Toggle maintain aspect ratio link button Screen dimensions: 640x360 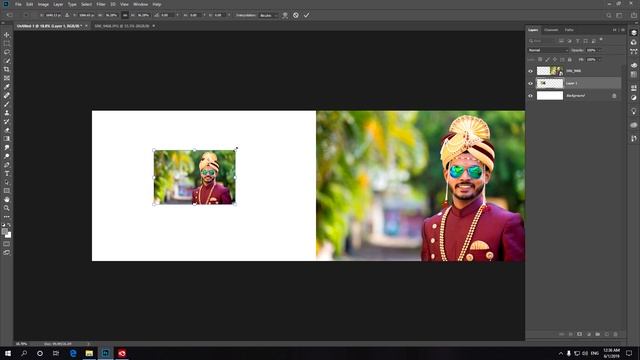(125, 15)
